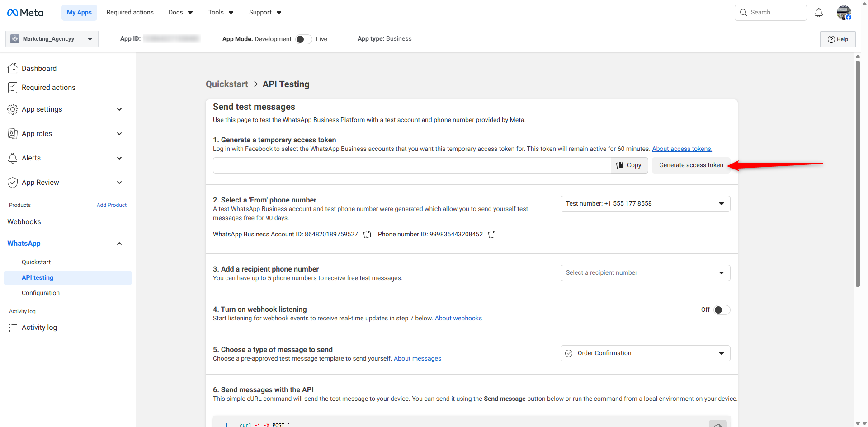Click the scrollbar down arrow

click(x=858, y=423)
